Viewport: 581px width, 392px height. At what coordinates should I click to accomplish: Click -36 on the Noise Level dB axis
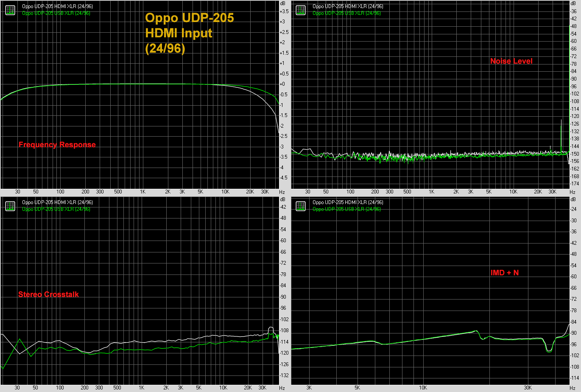575,11
